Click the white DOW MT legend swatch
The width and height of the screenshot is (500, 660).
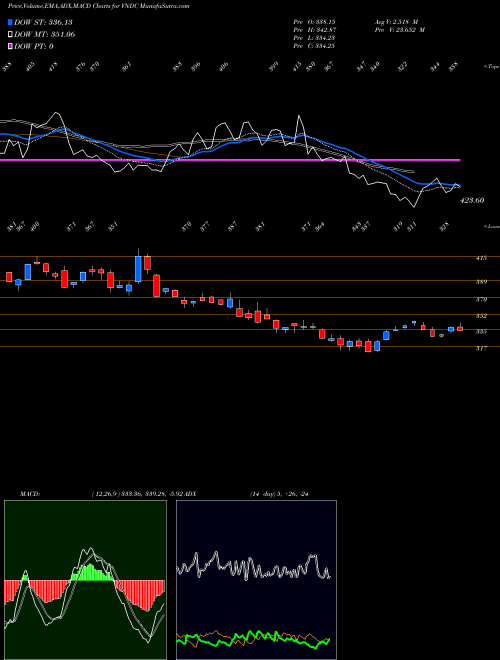pyautogui.click(x=10, y=34)
